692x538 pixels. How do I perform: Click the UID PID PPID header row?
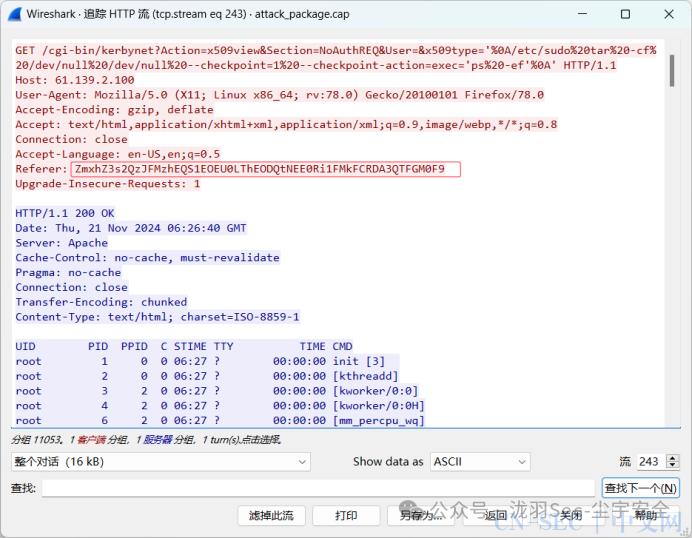(x=184, y=346)
